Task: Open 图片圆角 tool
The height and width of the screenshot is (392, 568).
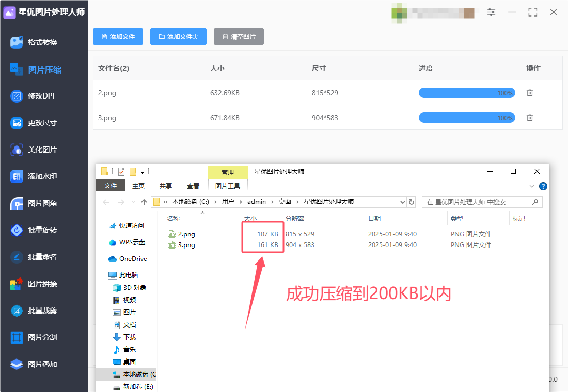Action: (34, 203)
